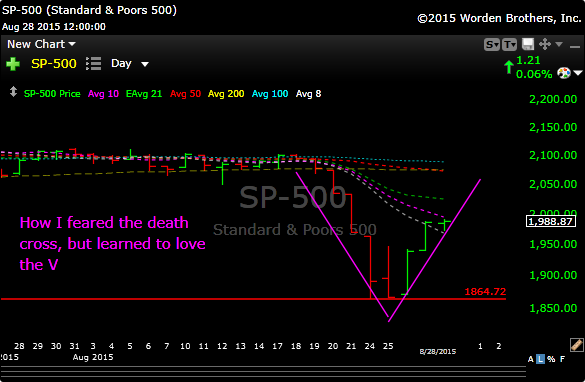Click the 1,988.87 current price box

coord(551,222)
